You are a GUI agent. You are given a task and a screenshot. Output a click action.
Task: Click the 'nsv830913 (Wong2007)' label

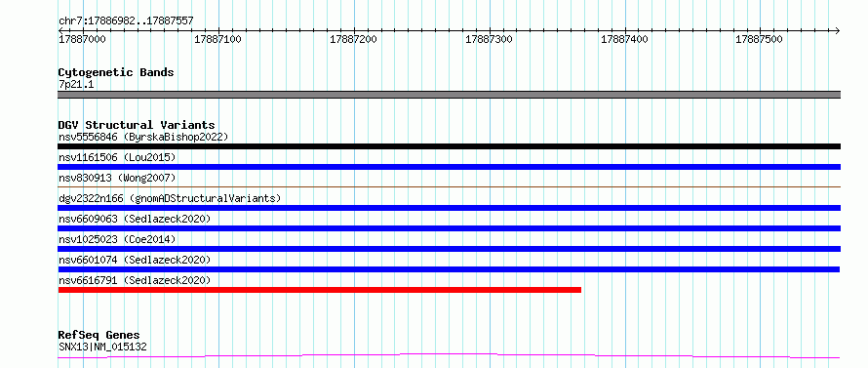coord(117,178)
